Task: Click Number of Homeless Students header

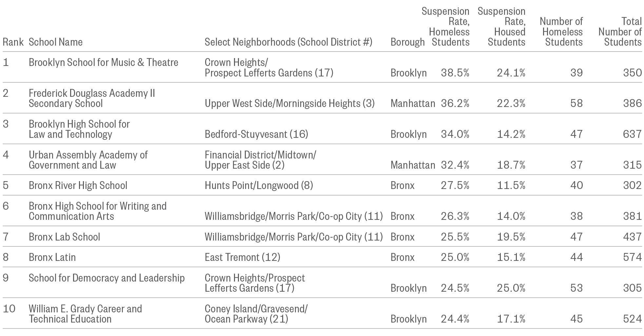Action: pyautogui.click(x=562, y=32)
